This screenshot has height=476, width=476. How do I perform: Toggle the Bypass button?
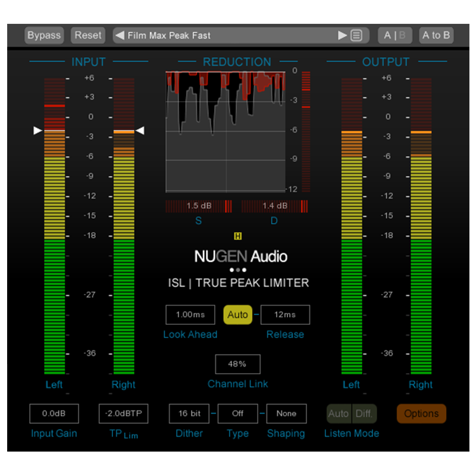coord(44,35)
